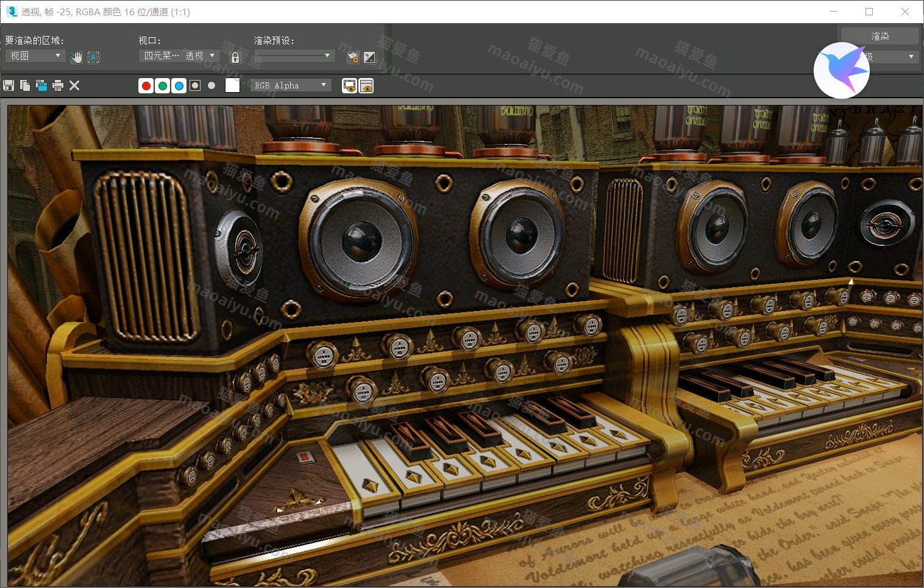Lock the viewport to render

[x=235, y=57]
